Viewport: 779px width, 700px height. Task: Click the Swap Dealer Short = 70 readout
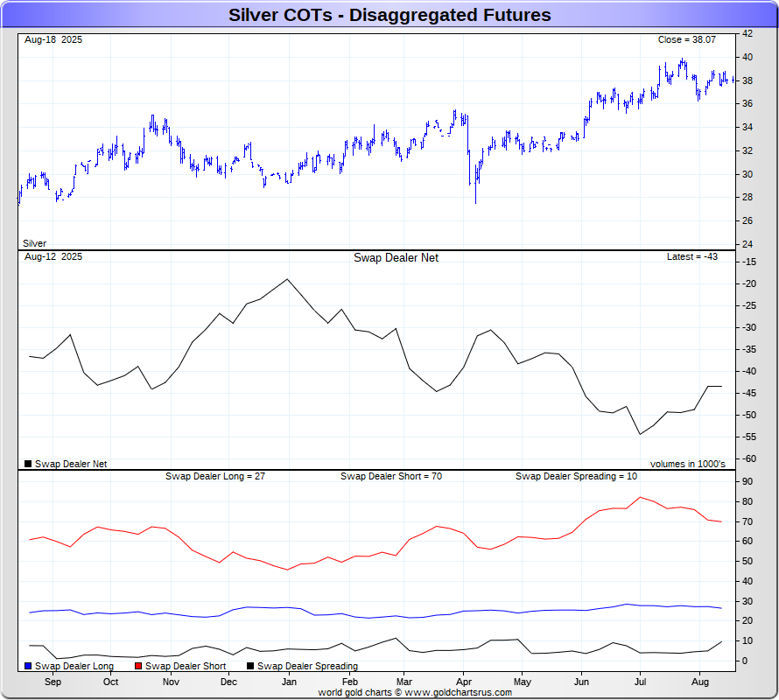tap(391, 476)
